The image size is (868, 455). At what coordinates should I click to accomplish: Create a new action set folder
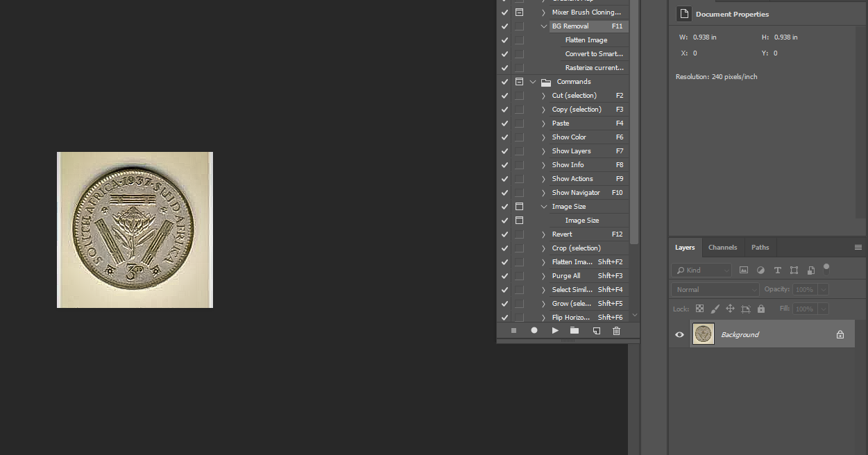(x=575, y=331)
